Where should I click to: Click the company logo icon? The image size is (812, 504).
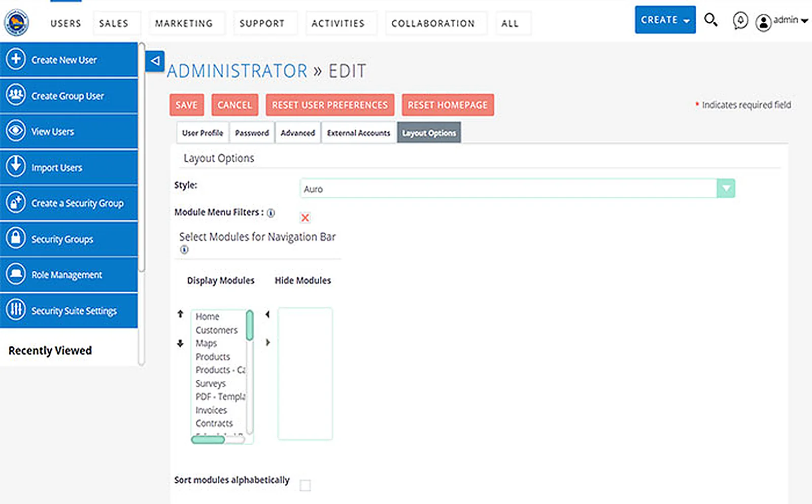(x=16, y=22)
